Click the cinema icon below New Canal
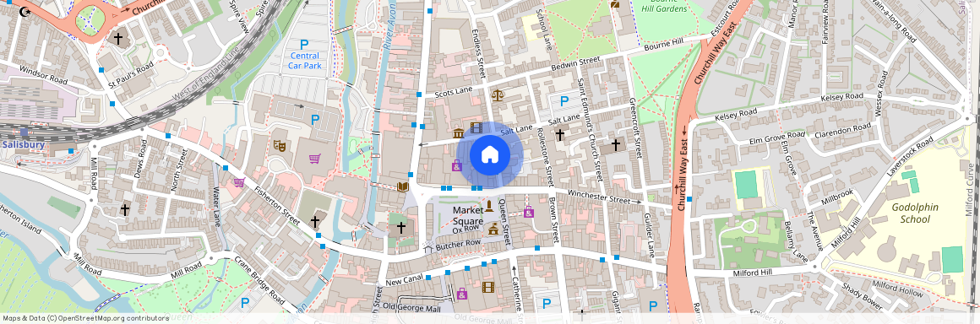The width and height of the screenshot is (980, 324). [487, 287]
